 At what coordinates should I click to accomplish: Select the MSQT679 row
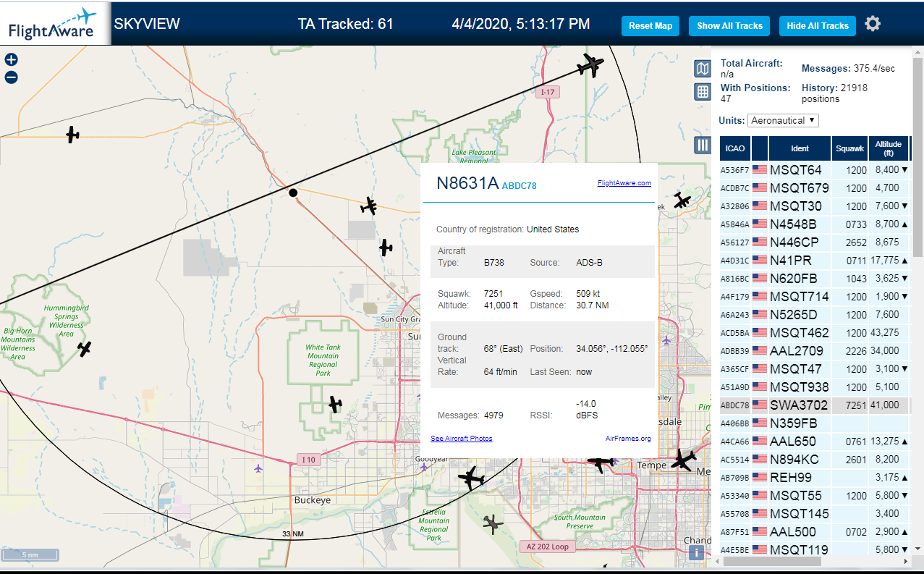coord(814,188)
